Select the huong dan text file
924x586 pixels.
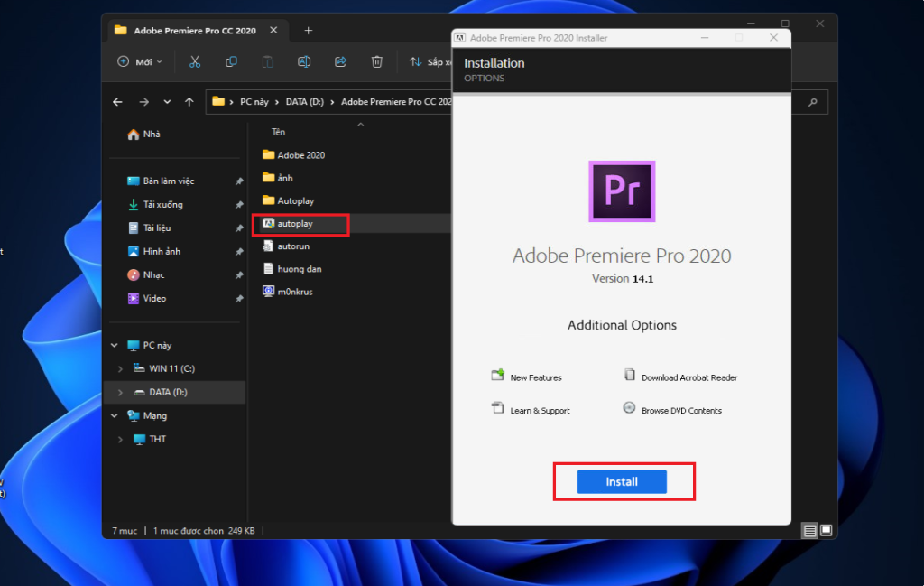[x=291, y=269]
